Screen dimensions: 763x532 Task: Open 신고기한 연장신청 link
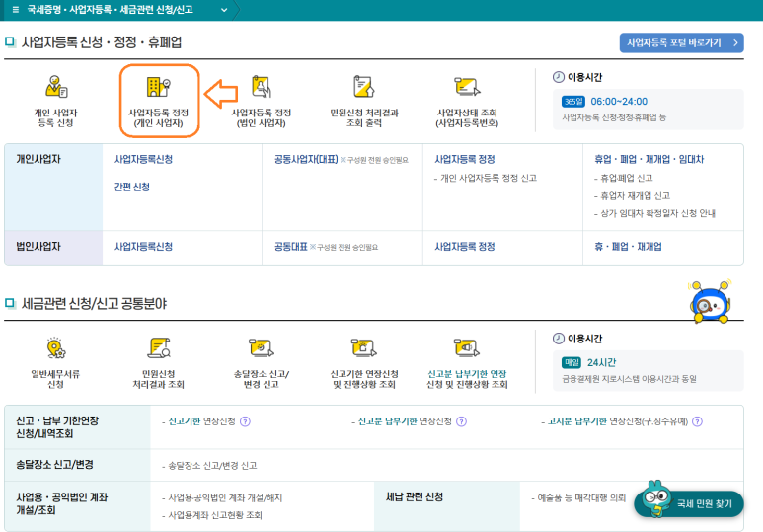201,421
